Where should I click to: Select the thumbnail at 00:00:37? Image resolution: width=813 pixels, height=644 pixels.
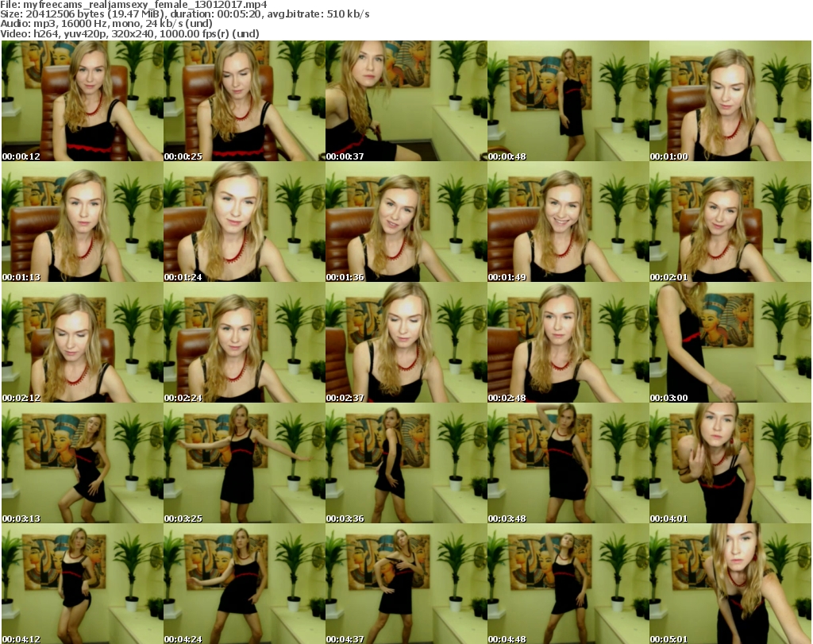(406, 101)
